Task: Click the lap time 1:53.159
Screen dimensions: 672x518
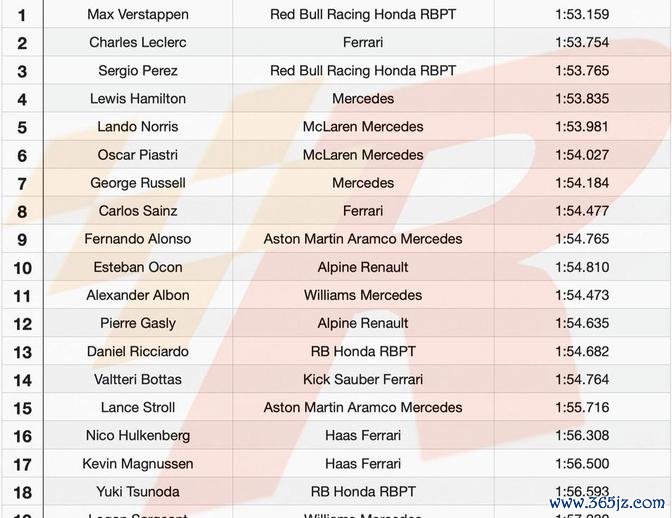Action: click(583, 15)
